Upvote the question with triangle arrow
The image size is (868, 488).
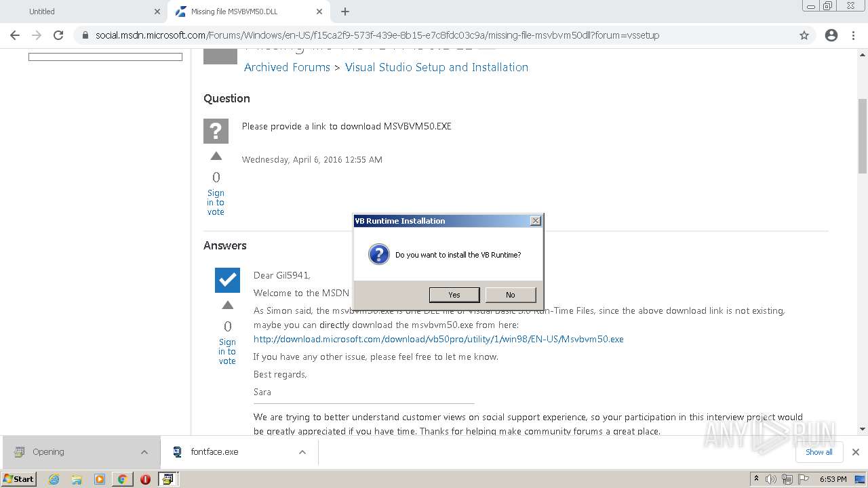pyautogui.click(x=216, y=157)
